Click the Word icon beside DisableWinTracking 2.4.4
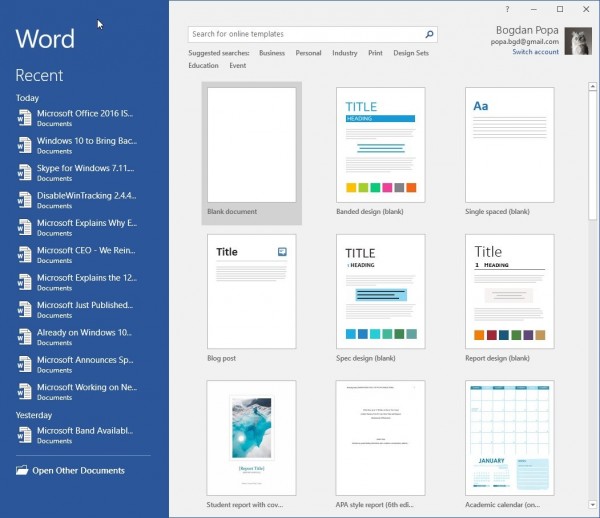The image size is (600, 518). coord(24,200)
